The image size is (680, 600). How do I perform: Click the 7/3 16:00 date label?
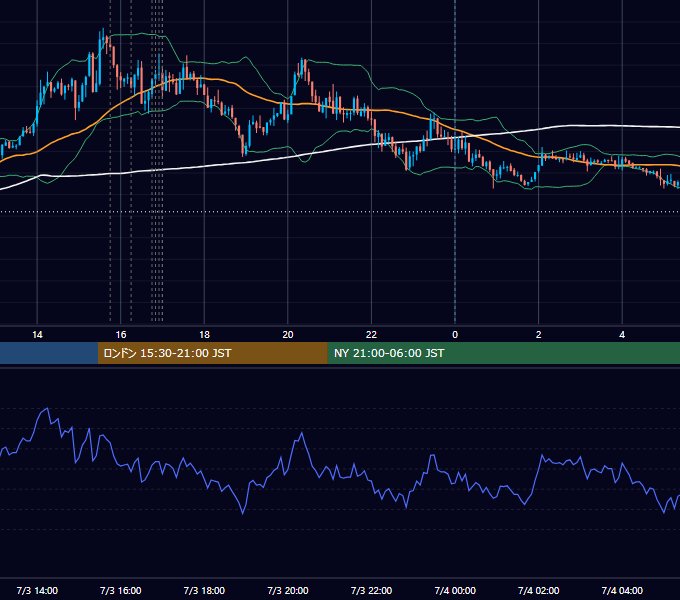tap(121, 590)
